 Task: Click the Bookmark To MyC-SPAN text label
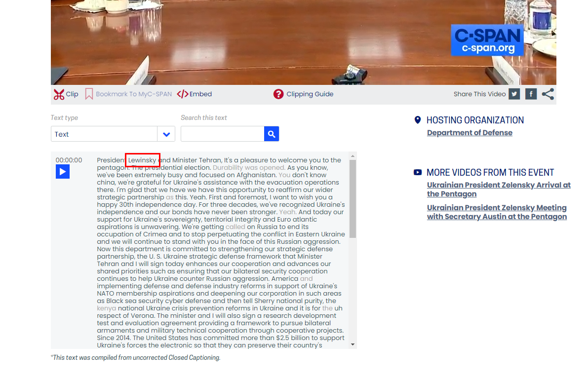coord(134,94)
